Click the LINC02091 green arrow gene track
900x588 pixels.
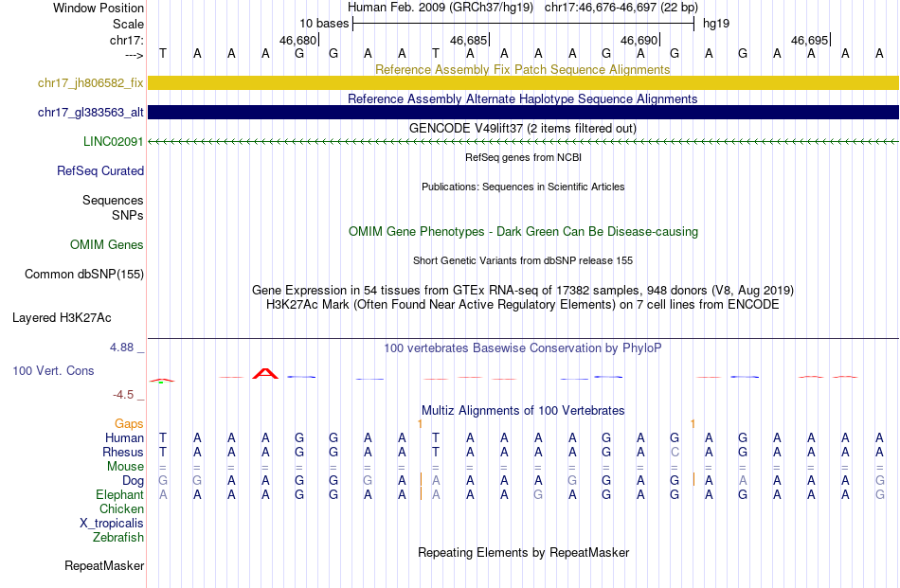pos(523,141)
